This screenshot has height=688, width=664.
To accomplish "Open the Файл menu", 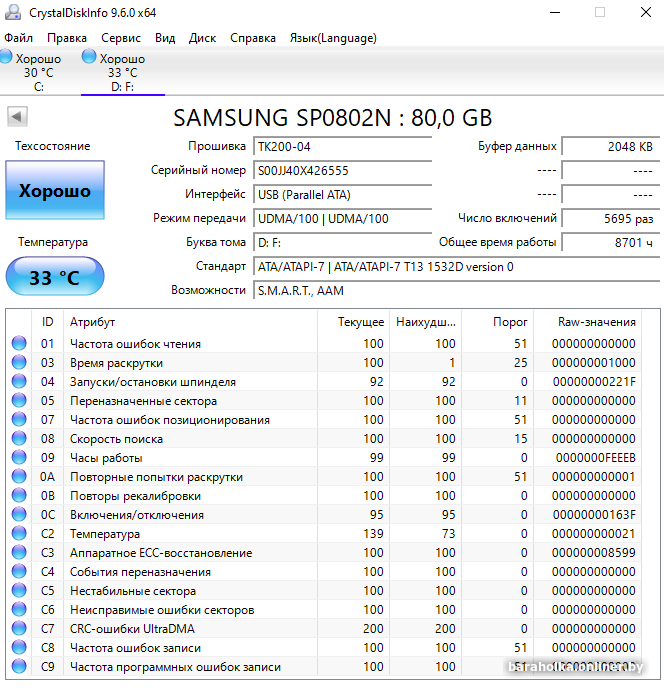I will [18, 38].
